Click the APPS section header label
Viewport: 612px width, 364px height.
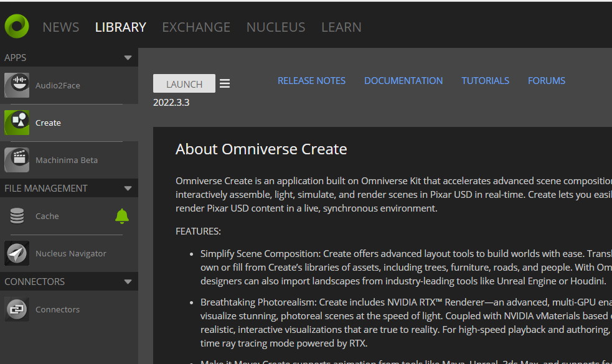(x=15, y=58)
